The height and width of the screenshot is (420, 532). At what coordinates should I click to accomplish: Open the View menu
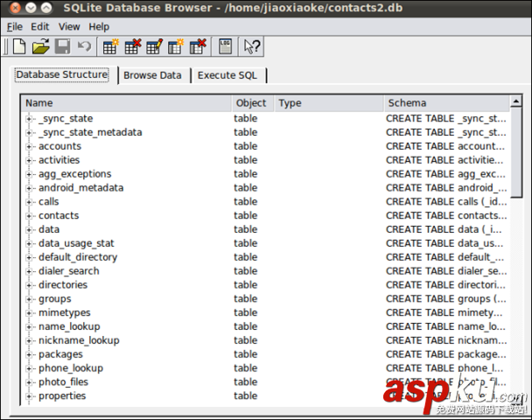pos(69,26)
